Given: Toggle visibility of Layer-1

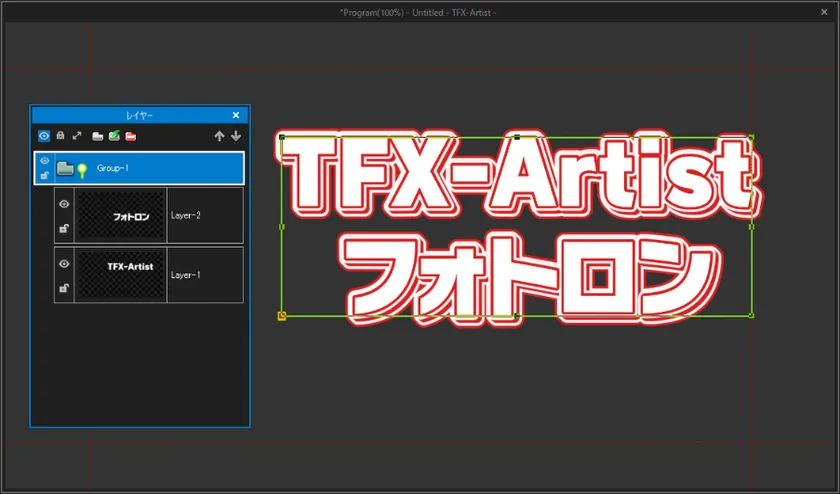Looking at the screenshot, I should tap(64, 264).
